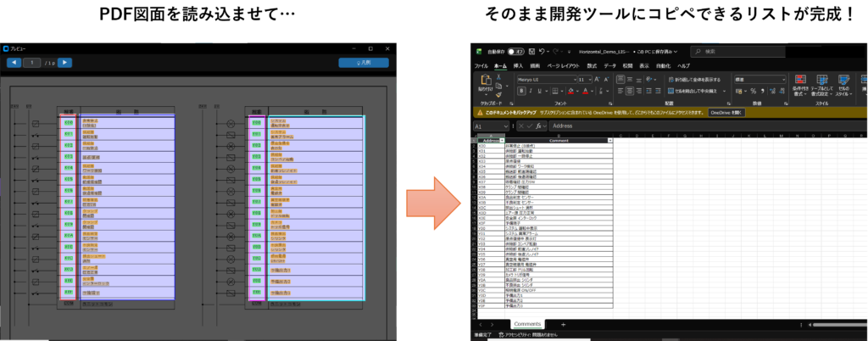The height and width of the screenshot is (341, 868).
Task: Click the fill color bucket icon
Action: pos(573,91)
